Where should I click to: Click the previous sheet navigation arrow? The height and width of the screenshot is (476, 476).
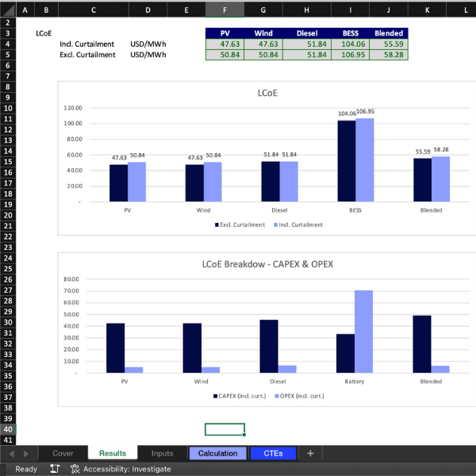point(12,453)
